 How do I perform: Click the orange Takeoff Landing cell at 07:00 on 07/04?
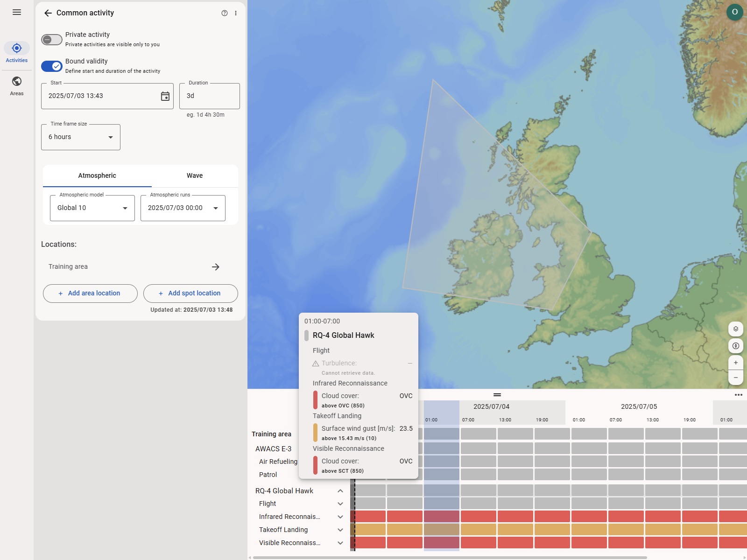[x=479, y=530]
